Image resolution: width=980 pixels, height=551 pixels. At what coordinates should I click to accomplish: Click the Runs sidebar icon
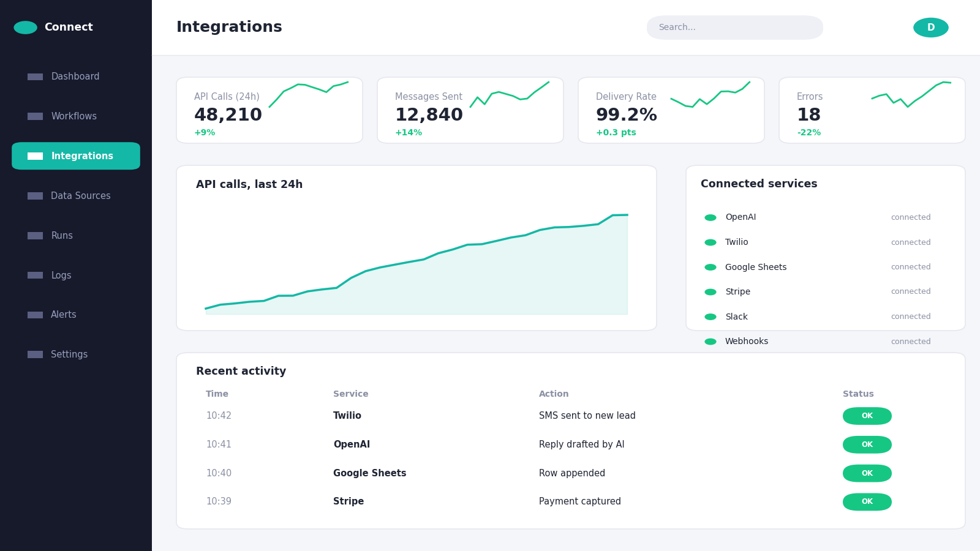tap(35, 236)
